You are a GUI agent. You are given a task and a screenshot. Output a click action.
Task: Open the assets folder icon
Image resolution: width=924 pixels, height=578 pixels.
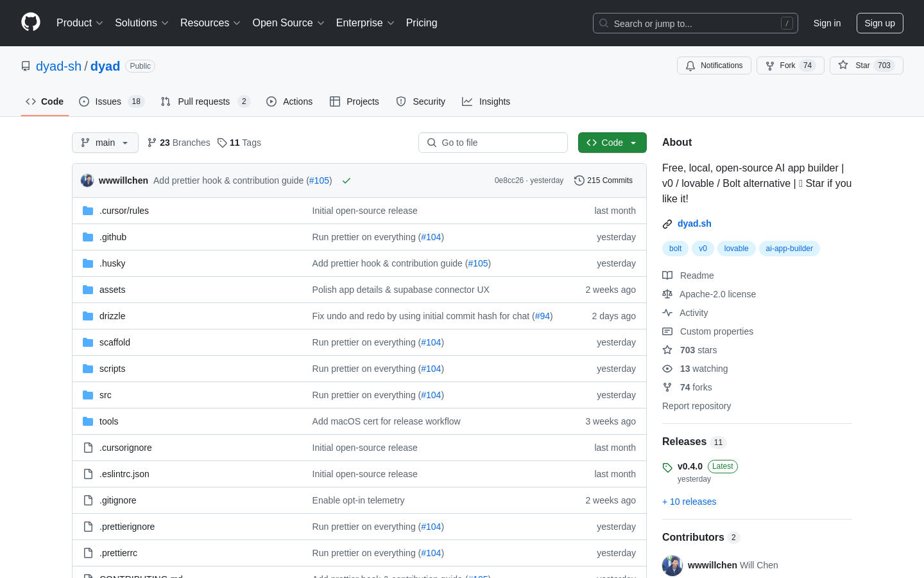(x=88, y=290)
